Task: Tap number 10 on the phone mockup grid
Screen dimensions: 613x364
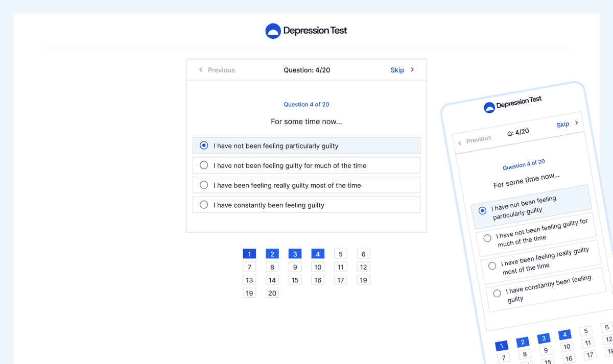Action: click(567, 347)
